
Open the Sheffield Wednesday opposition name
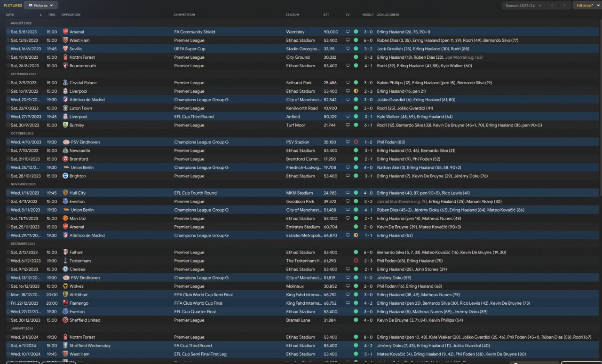pos(90,346)
